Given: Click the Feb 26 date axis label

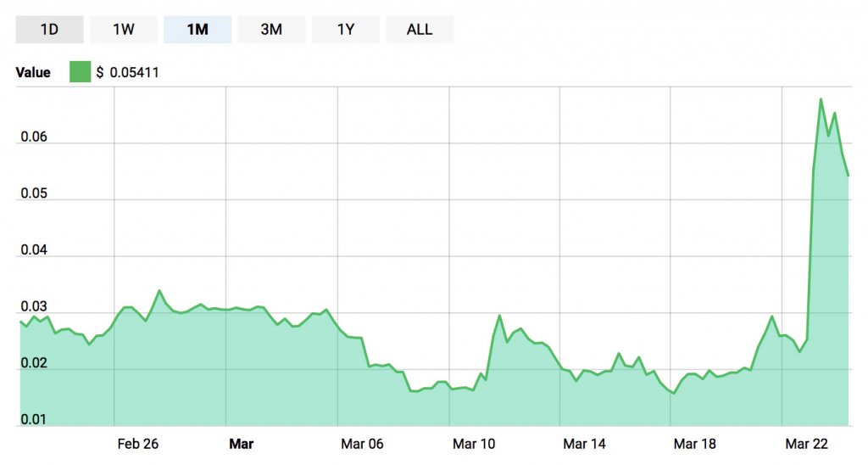Looking at the screenshot, I should pyautogui.click(x=138, y=444).
